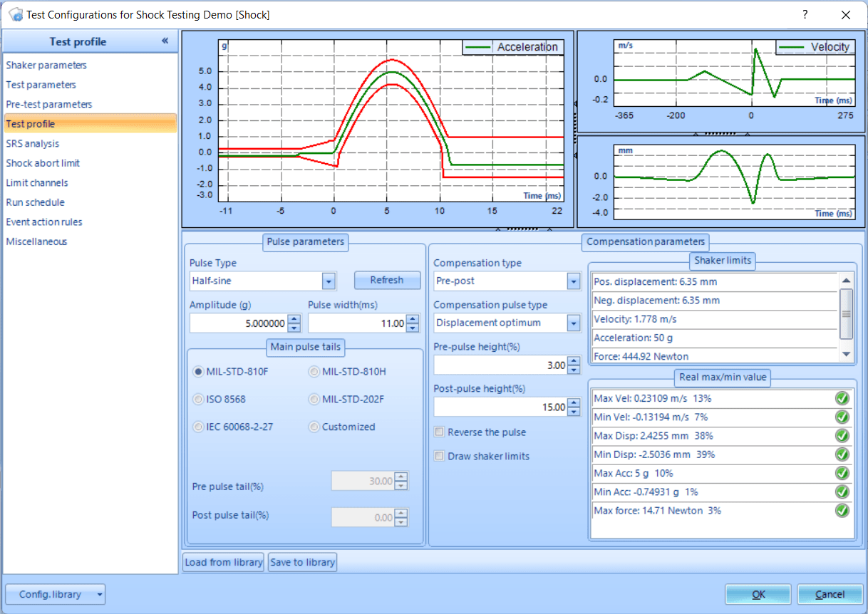868x614 pixels.
Task: Decrease Pulse width with the down spinner arrow
Action: (x=413, y=328)
